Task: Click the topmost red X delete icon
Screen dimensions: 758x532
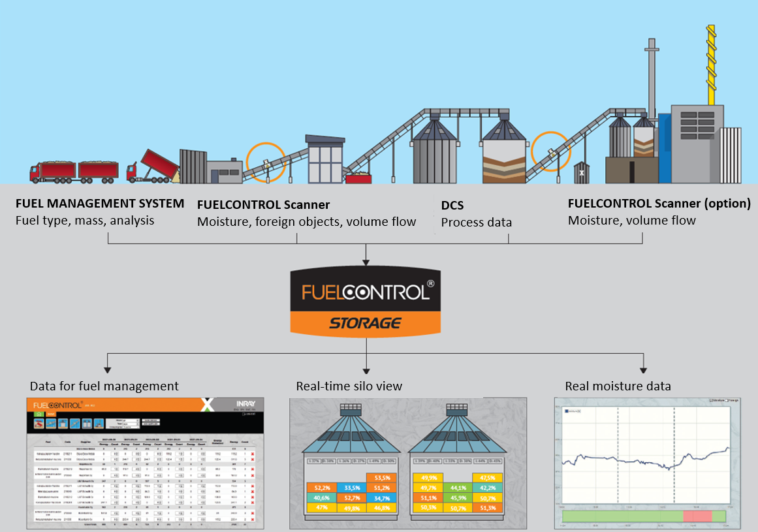Action: tap(253, 454)
